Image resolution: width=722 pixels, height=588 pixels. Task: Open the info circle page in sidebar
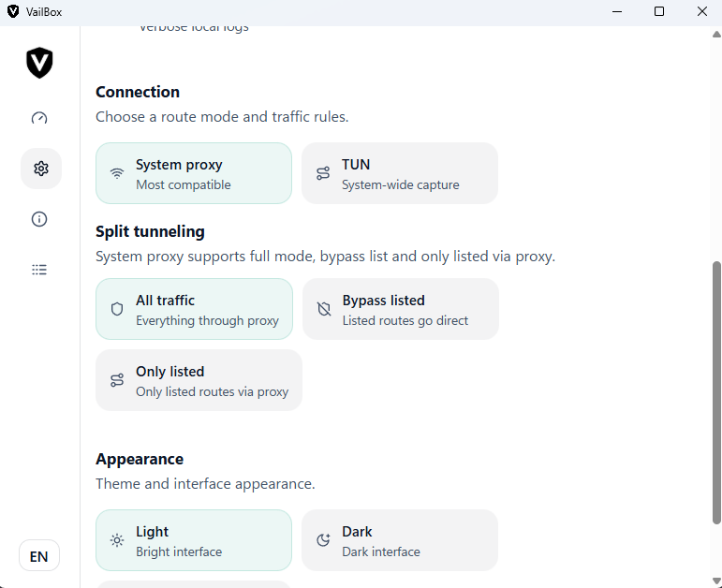pyautogui.click(x=39, y=219)
